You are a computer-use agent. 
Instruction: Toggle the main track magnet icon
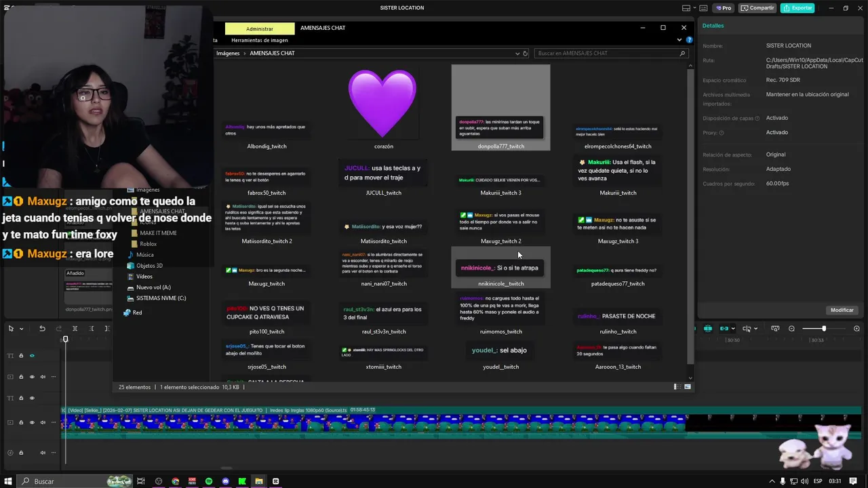708,329
